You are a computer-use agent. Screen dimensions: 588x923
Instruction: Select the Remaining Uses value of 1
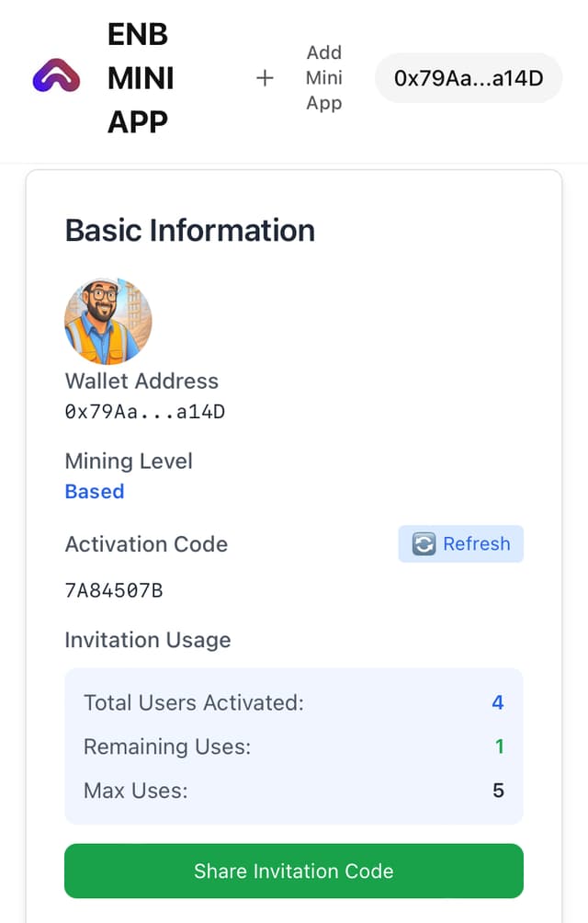coord(499,746)
